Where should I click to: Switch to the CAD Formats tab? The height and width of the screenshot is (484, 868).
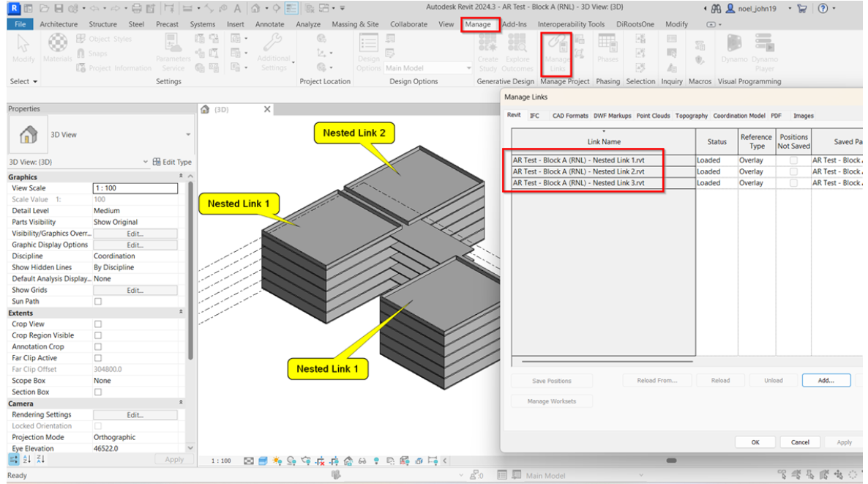(569, 116)
